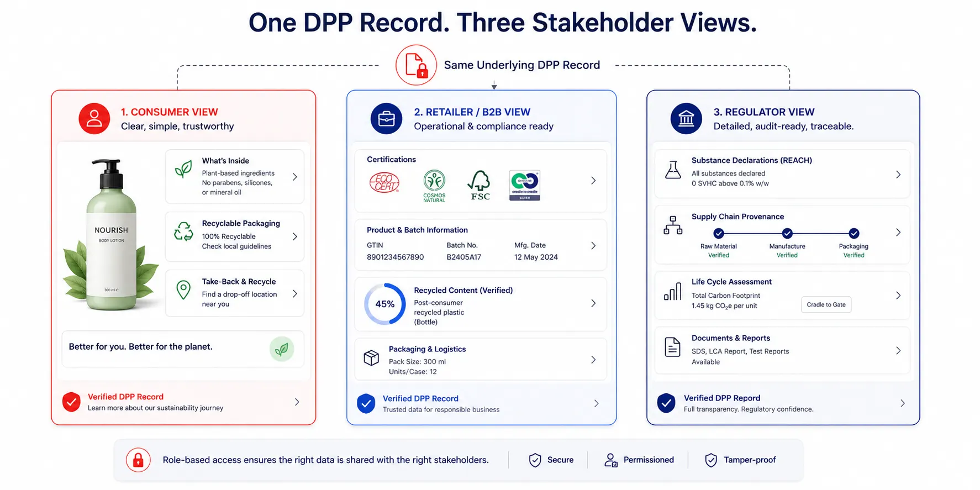Image resolution: width=980 pixels, height=490 pixels.
Task: Click the recycling arrows icon
Action: [183, 231]
